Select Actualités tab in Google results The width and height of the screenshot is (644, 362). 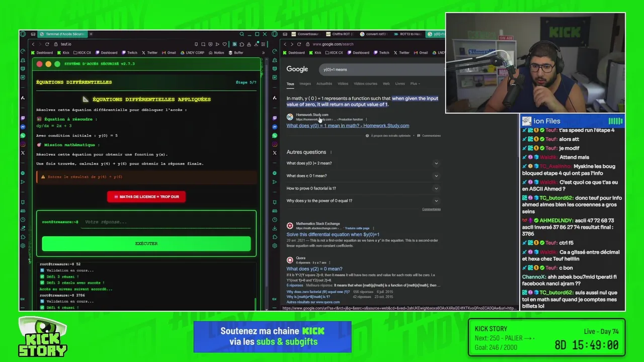click(x=324, y=83)
